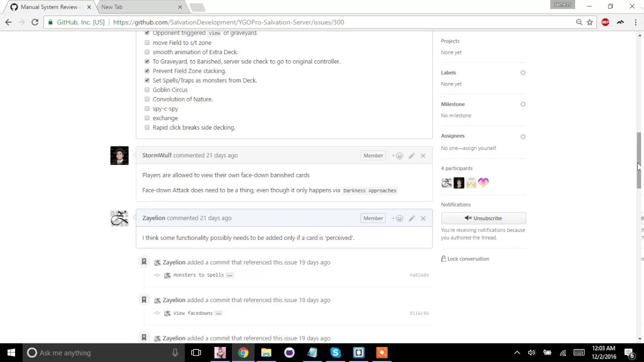
Task: Expand 'Monsters to Spells' commit details
Action: pyautogui.click(x=229, y=275)
